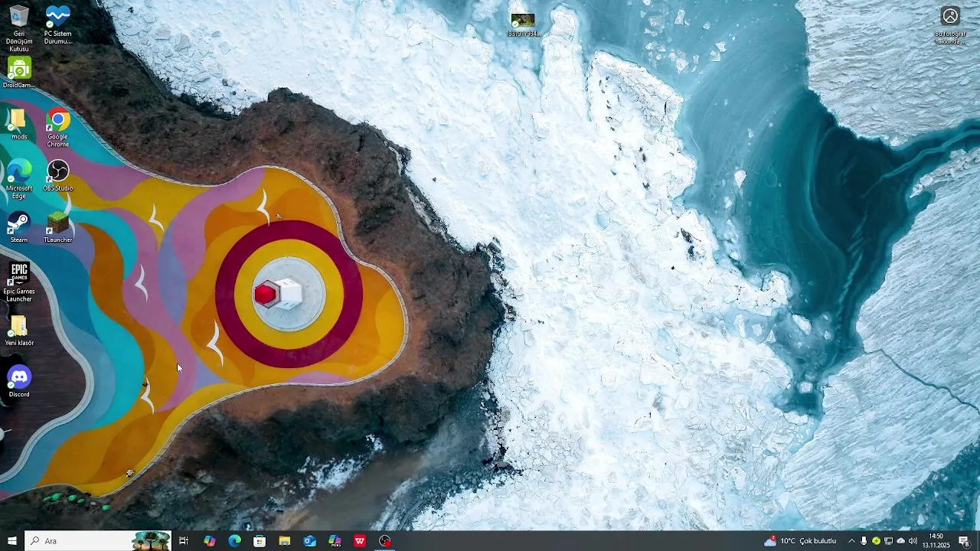Viewport: 980px width, 551px height.
Task: Select the Yeni klasör folder icon
Action: [x=19, y=330]
